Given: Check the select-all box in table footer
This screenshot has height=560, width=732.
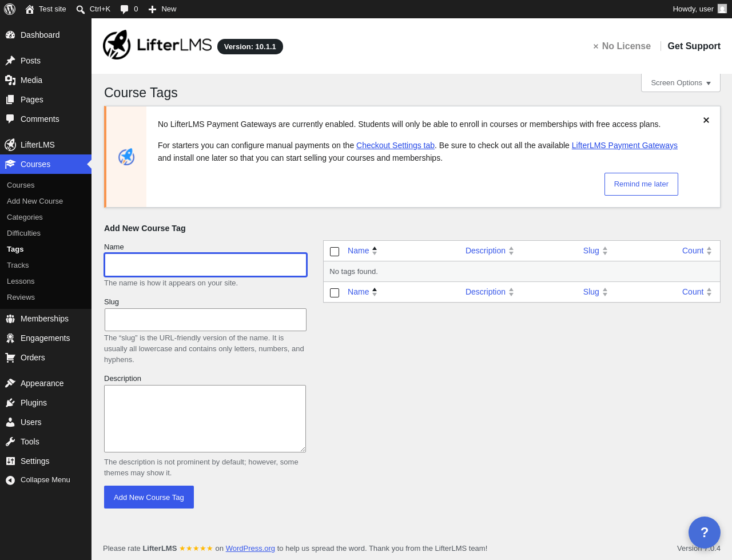Looking at the screenshot, I should (335, 293).
